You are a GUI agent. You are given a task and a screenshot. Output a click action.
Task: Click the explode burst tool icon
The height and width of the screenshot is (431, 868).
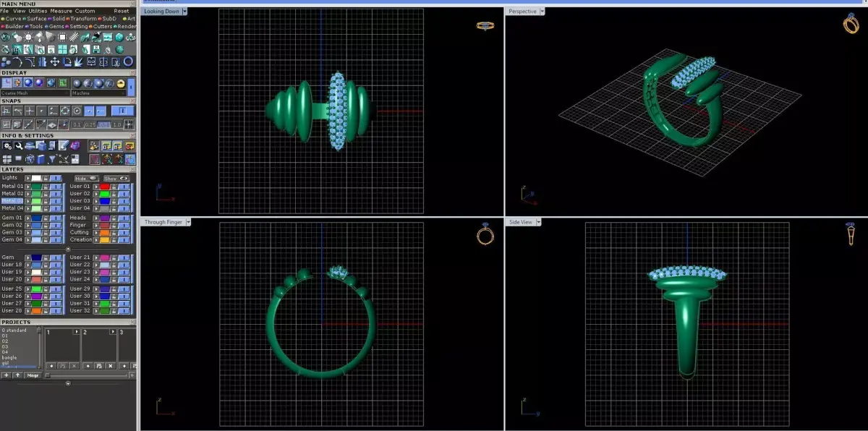coord(78,61)
